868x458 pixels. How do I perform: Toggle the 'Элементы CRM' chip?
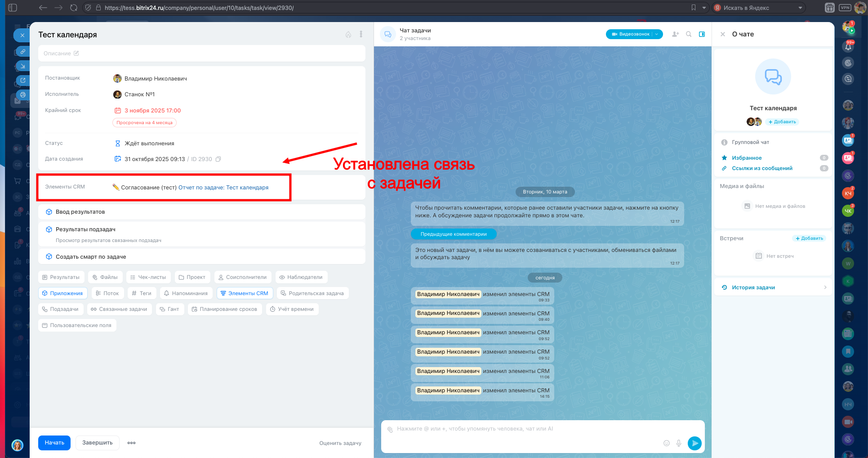(245, 293)
